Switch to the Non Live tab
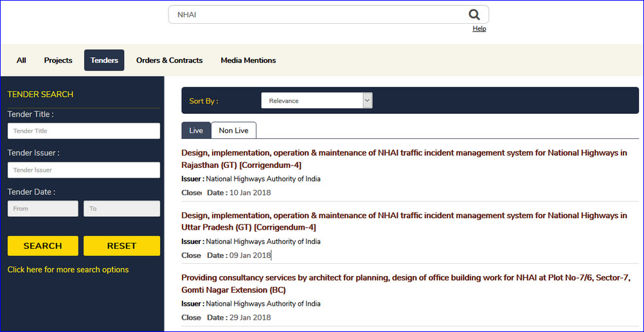The image size is (644, 332). [x=233, y=131]
